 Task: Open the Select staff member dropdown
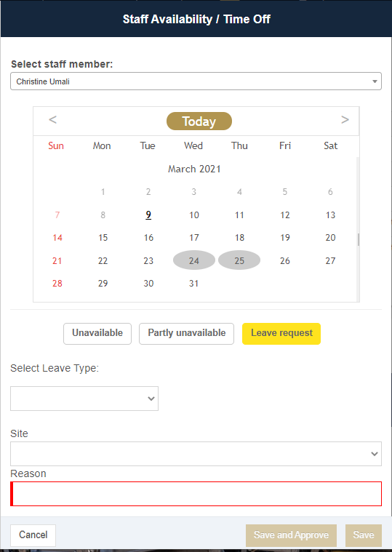(x=196, y=81)
